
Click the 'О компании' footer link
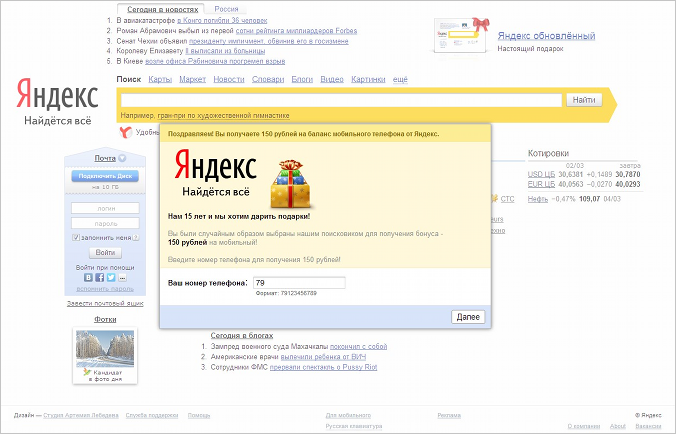[x=584, y=426]
